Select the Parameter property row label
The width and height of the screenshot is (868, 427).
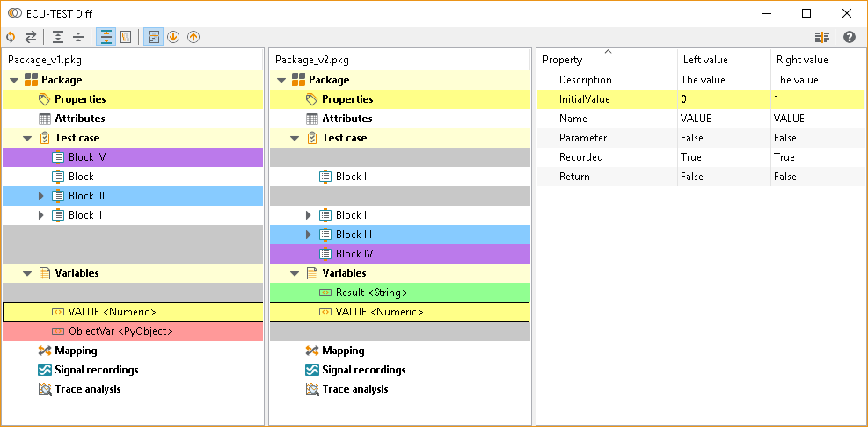click(x=583, y=138)
